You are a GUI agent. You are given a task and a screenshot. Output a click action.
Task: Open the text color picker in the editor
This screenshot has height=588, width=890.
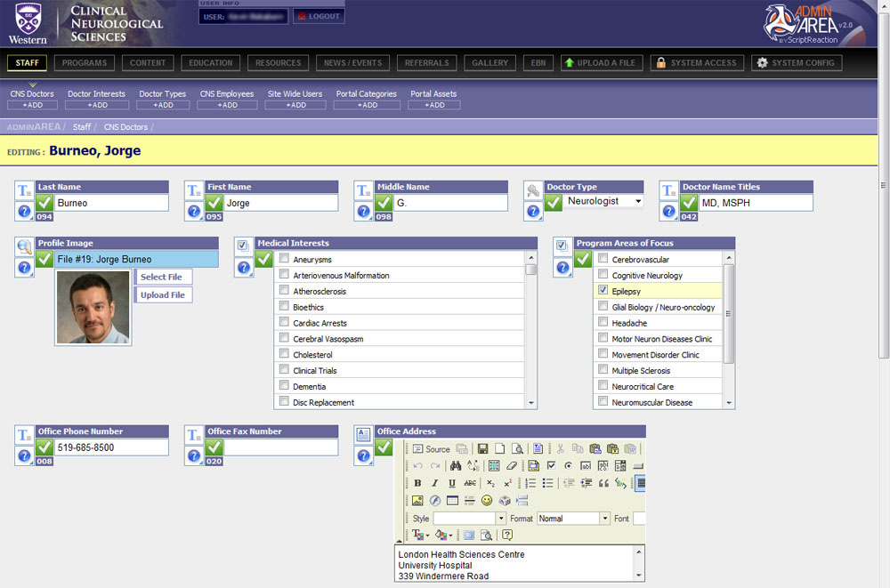[x=419, y=535]
